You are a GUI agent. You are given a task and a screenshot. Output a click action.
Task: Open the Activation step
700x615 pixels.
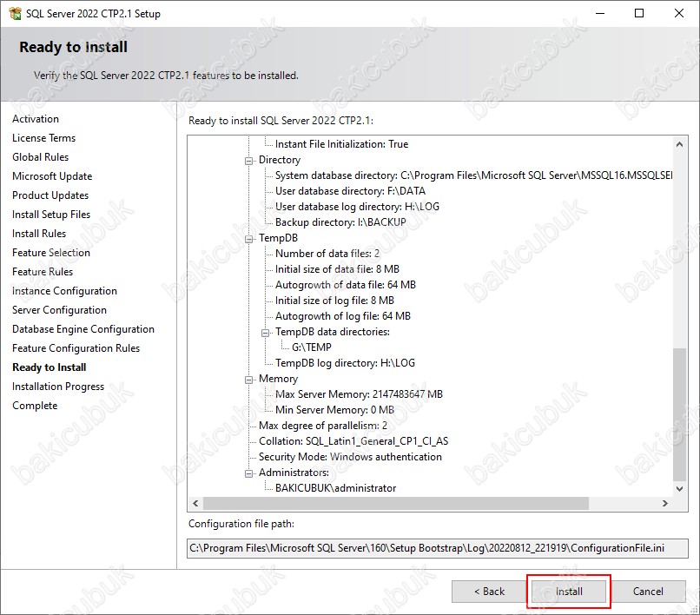coord(36,119)
